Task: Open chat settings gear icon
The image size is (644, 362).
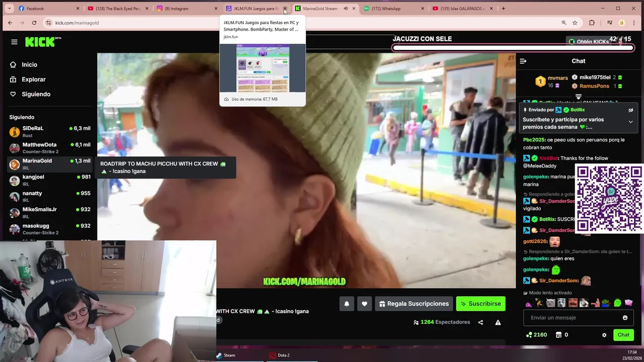Action: (604, 335)
